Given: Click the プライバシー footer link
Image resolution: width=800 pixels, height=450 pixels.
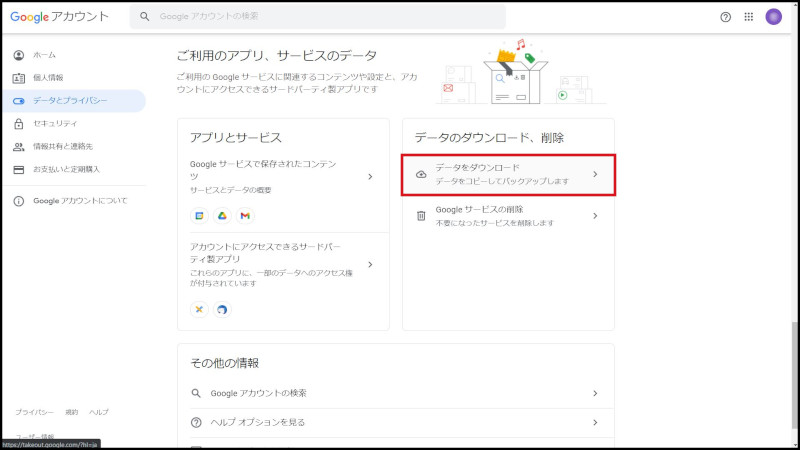Looking at the screenshot, I should point(32,412).
